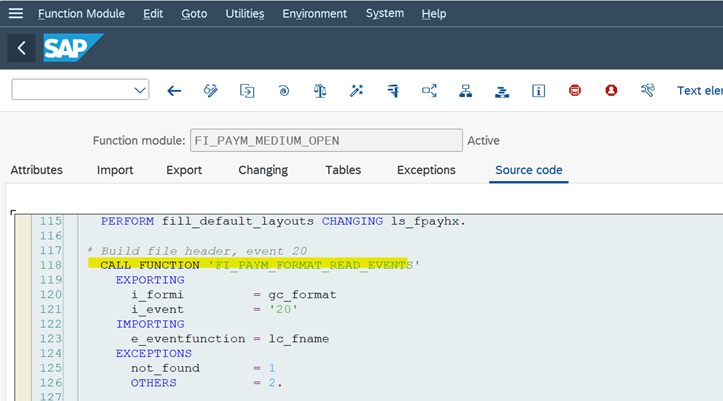
Task: Open the Edit menu
Action: [x=153, y=14]
